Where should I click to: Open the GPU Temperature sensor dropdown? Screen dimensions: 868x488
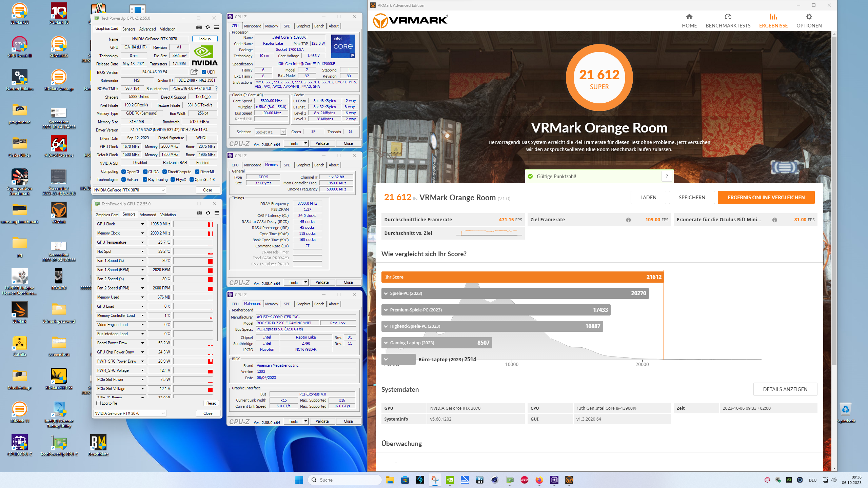(142, 242)
